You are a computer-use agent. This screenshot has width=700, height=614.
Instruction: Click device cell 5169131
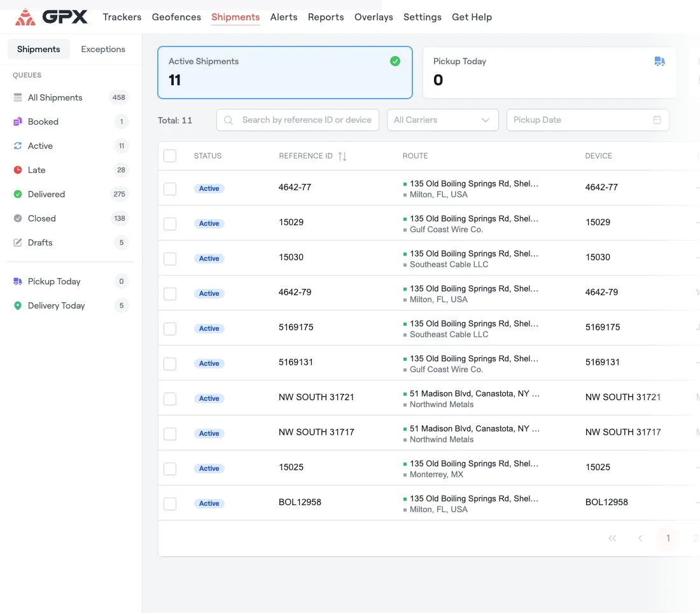(x=602, y=362)
